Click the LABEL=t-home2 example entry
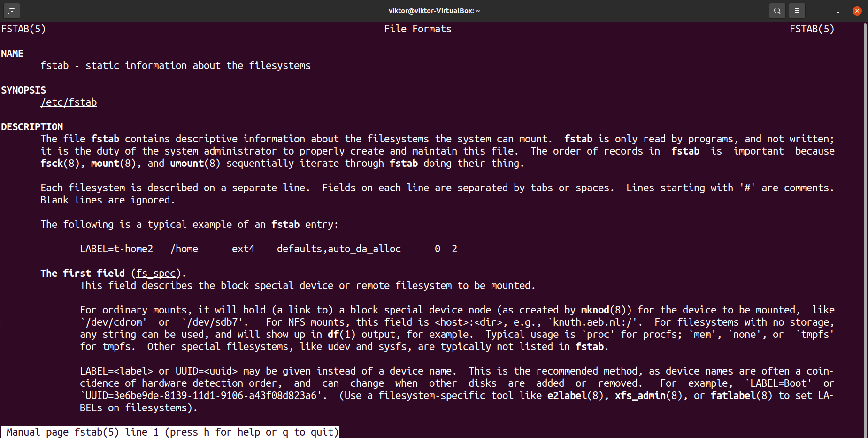 click(116, 249)
